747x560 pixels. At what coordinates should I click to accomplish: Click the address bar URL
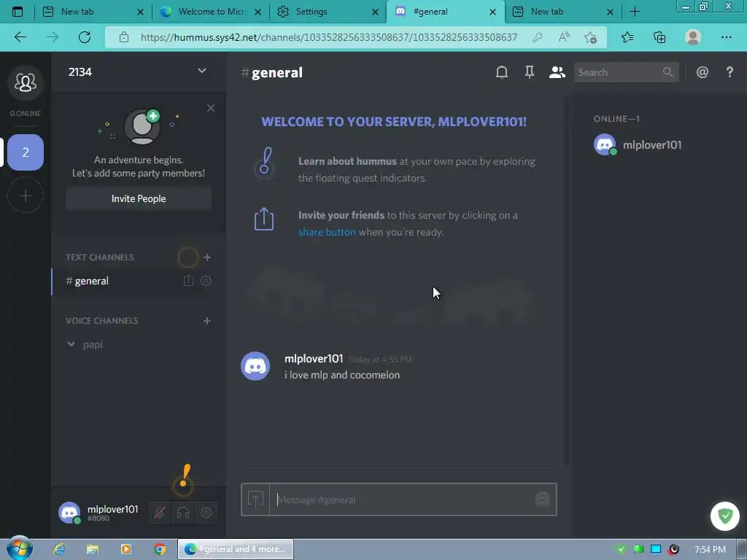[x=329, y=37]
